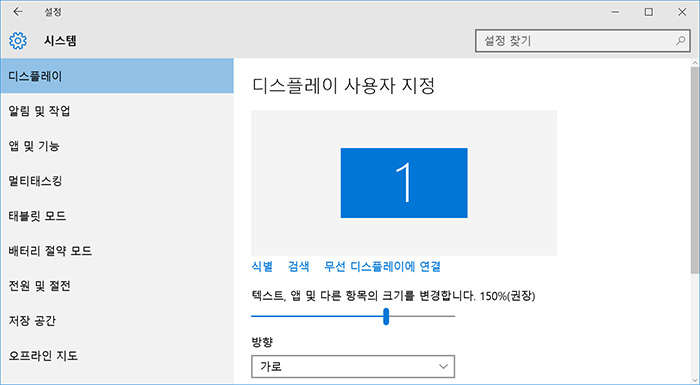Minimize the 설정 window
The image size is (700, 385).
616,12
